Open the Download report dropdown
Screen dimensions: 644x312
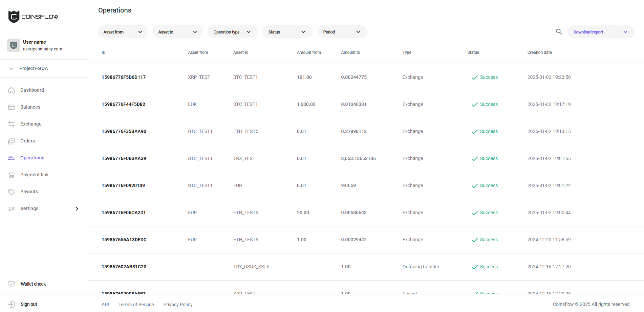(x=600, y=32)
